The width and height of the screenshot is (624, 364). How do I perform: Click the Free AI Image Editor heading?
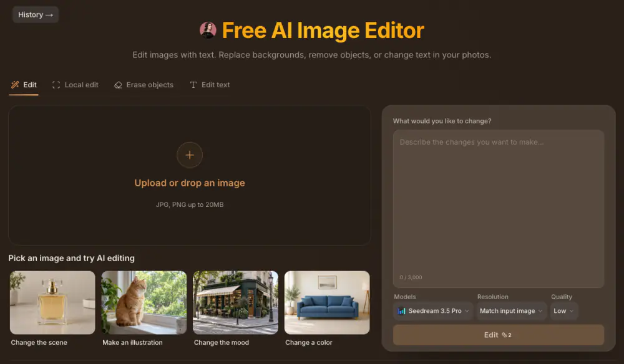323,30
